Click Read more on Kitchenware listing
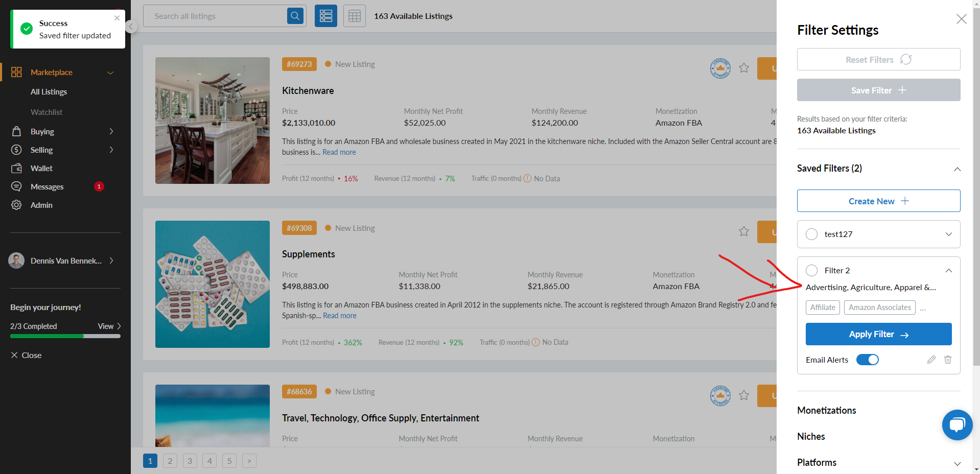980x474 pixels. tap(339, 152)
